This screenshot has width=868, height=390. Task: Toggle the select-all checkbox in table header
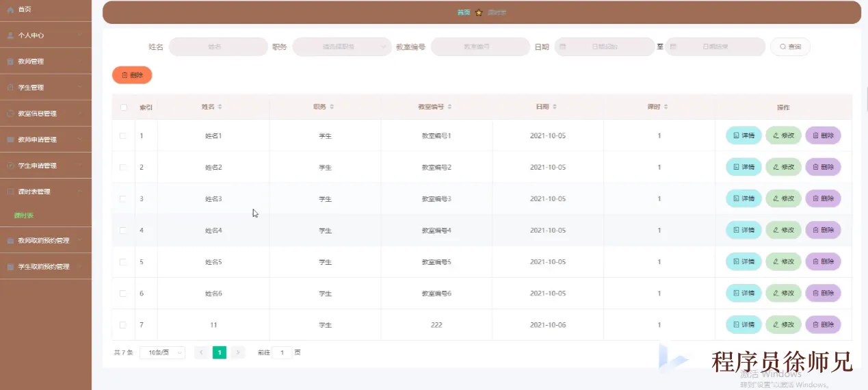(x=123, y=107)
